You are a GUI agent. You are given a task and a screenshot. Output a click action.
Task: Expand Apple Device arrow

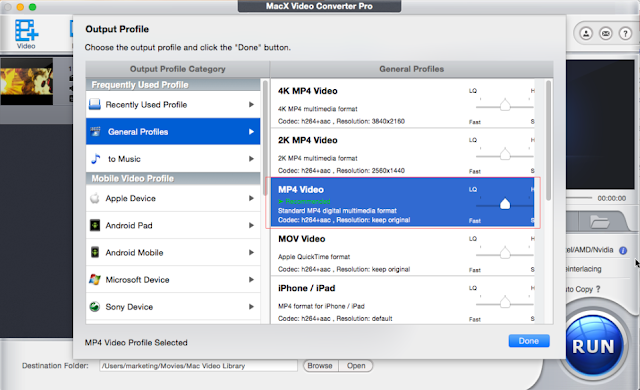(251, 198)
